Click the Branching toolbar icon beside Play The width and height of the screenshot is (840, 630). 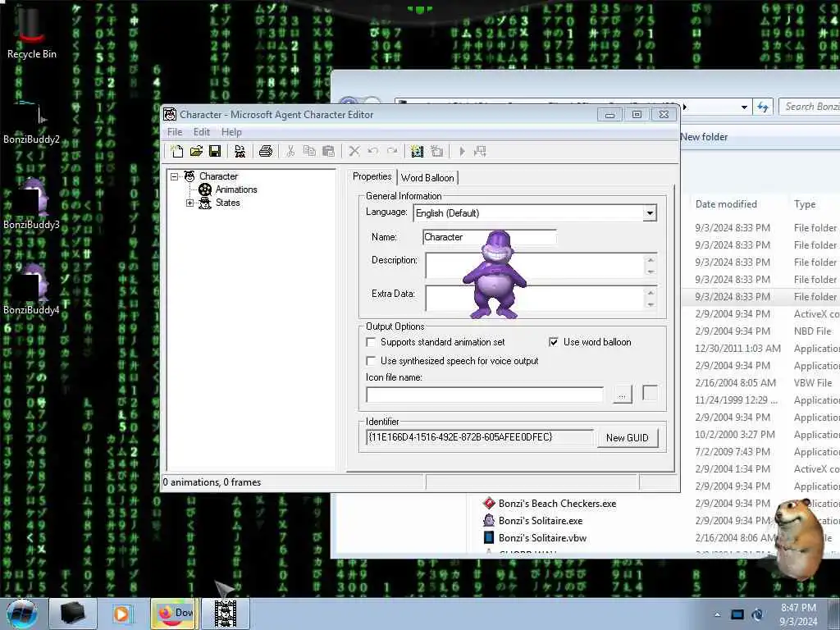(480, 152)
